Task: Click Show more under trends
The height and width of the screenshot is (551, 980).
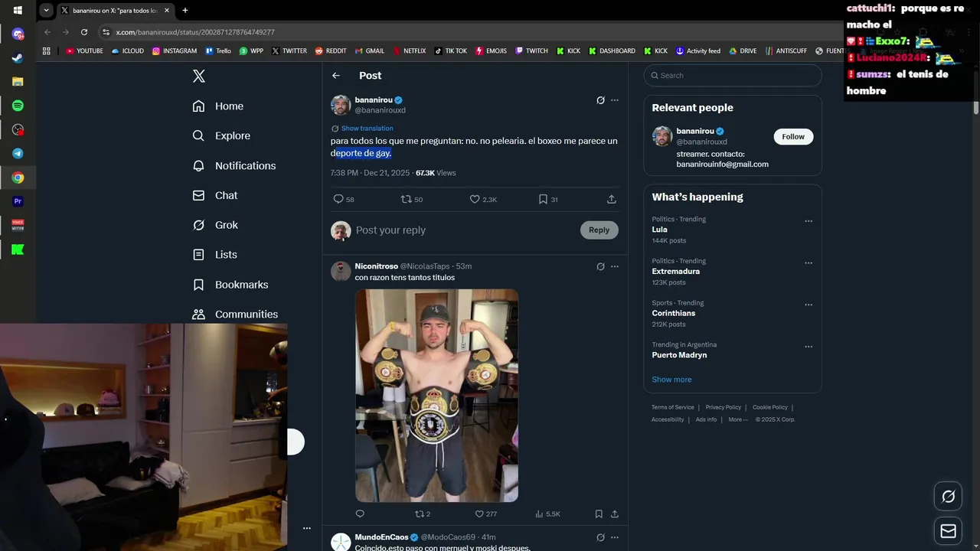Action: pos(671,380)
